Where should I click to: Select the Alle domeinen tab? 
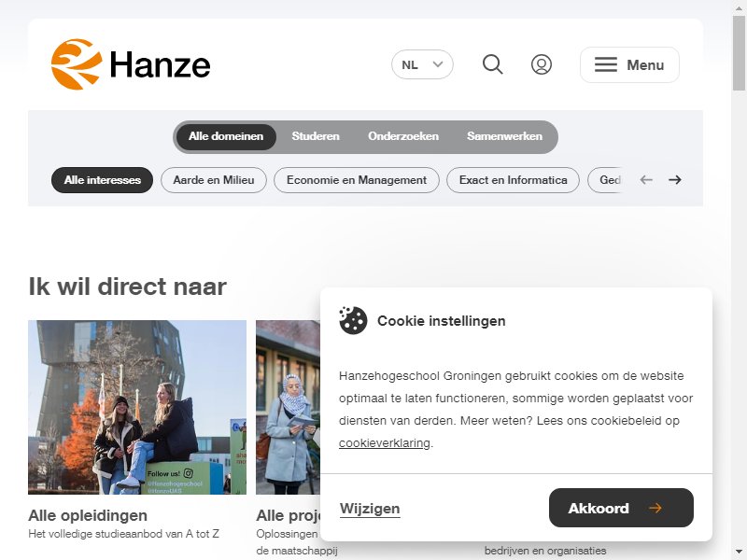(x=226, y=136)
